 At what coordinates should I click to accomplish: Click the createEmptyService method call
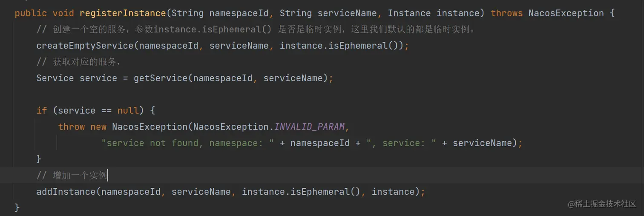85,46
